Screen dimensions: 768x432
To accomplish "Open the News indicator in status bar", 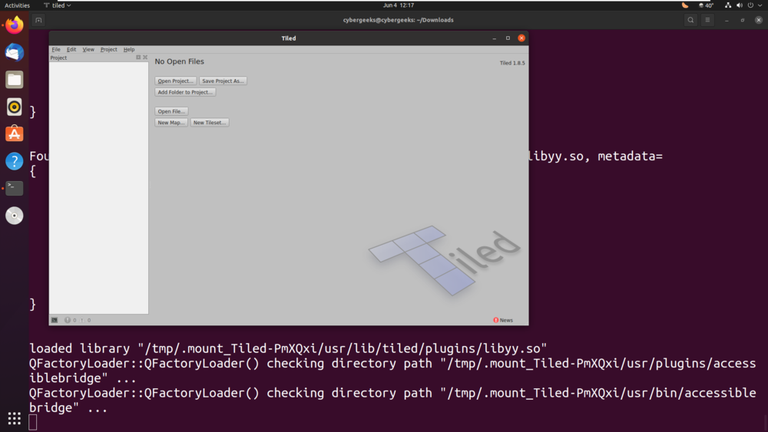I will [503, 320].
